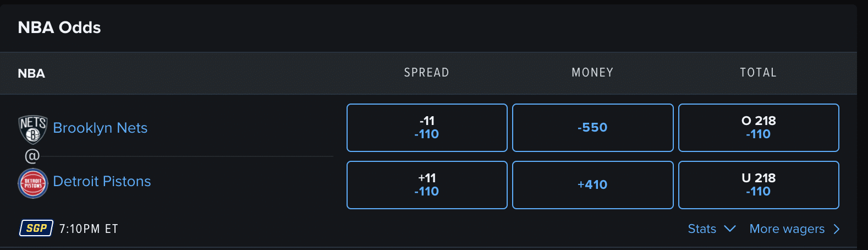Viewport: 868px width, 250px height.
Task: Open the Brooklyn Nets team link
Action: pyautogui.click(x=100, y=128)
